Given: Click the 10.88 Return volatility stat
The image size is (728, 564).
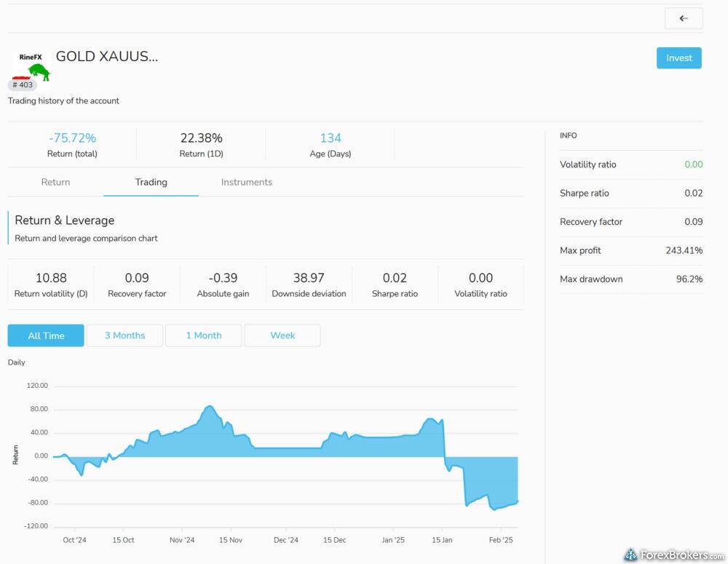Looking at the screenshot, I should point(51,278).
